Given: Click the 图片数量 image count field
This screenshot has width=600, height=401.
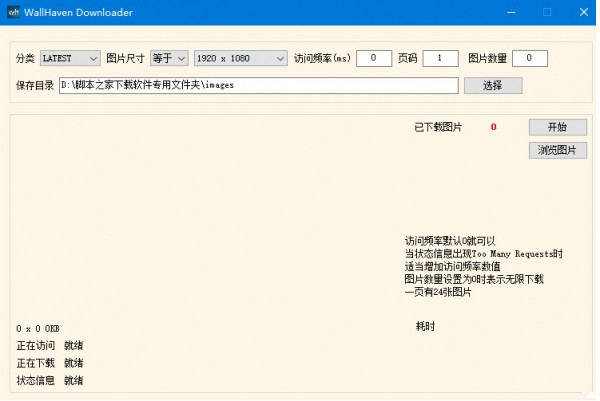Looking at the screenshot, I should pos(530,58).
